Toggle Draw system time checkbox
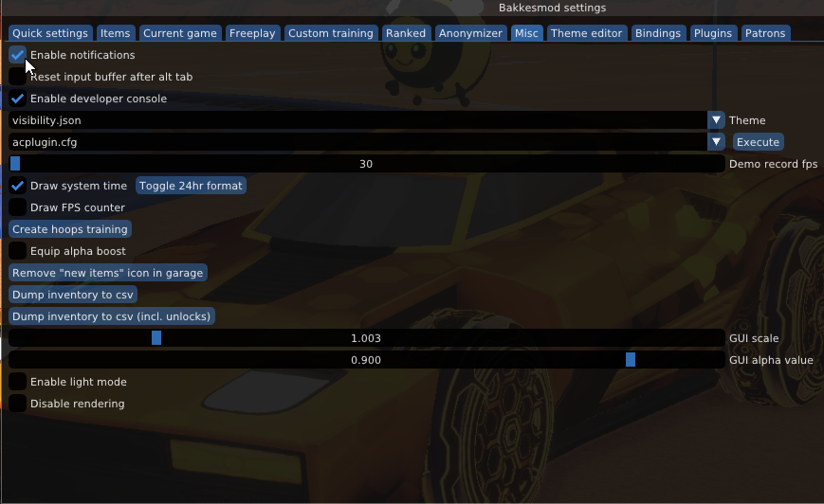The width and height of the screenshot is (824, 504). pyautogui.click(x=17, y=186)
